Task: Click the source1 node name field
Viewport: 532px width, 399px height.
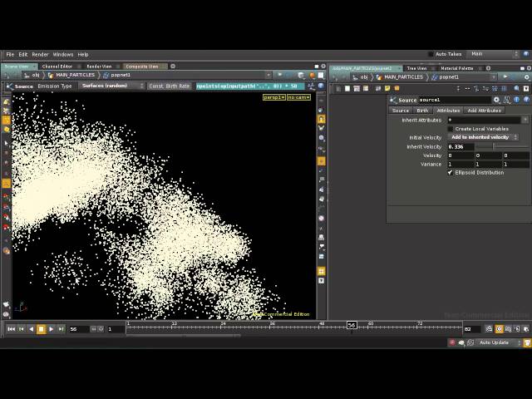Action: [x=455, y=100]
